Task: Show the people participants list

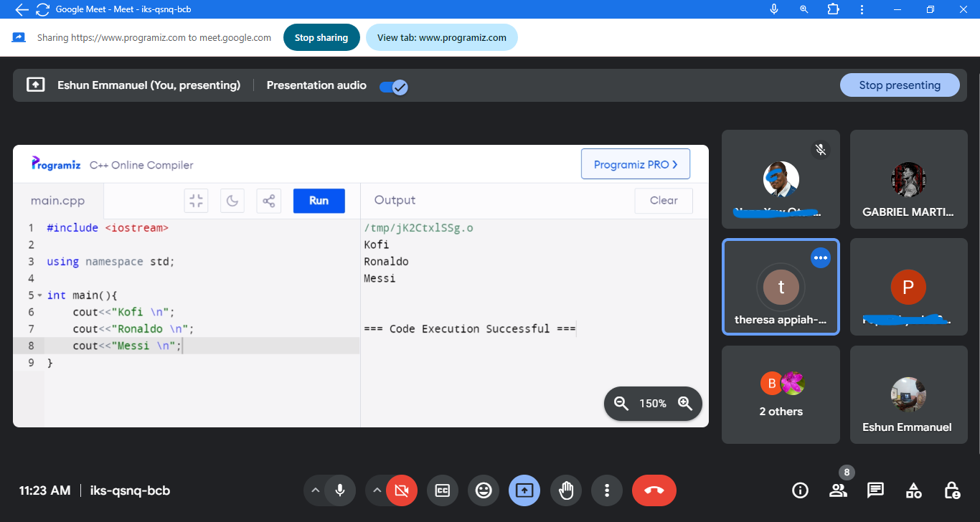Action: tap(837, 490)
